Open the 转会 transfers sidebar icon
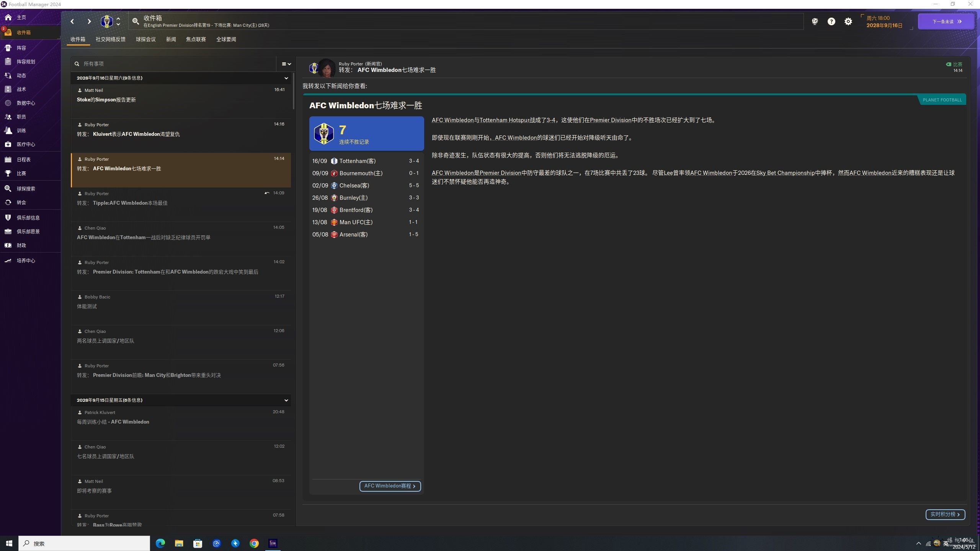980x551 pixels. click(x=8, y=202)
